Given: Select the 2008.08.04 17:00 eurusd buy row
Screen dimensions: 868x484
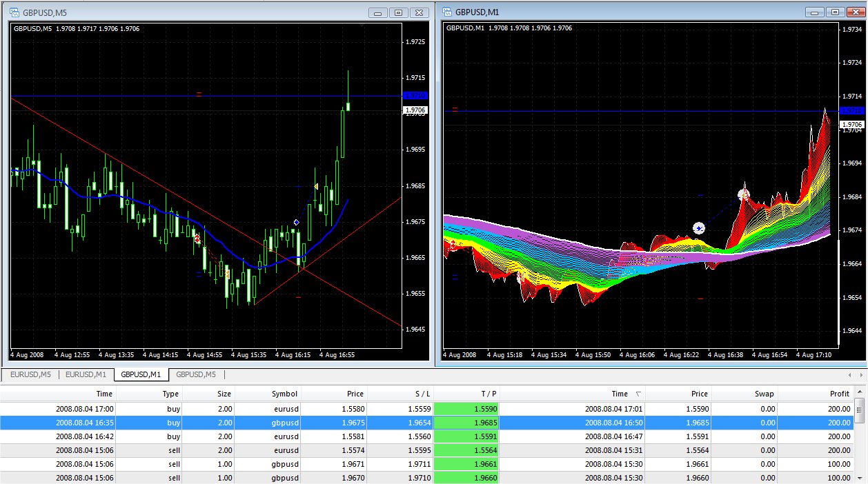Looking at the screenshot, I should point(427,408).
